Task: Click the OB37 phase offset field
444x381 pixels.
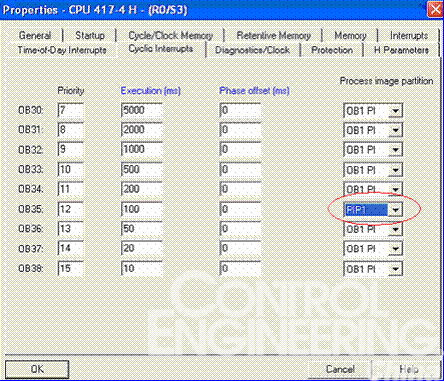Action: click(240, 249)
